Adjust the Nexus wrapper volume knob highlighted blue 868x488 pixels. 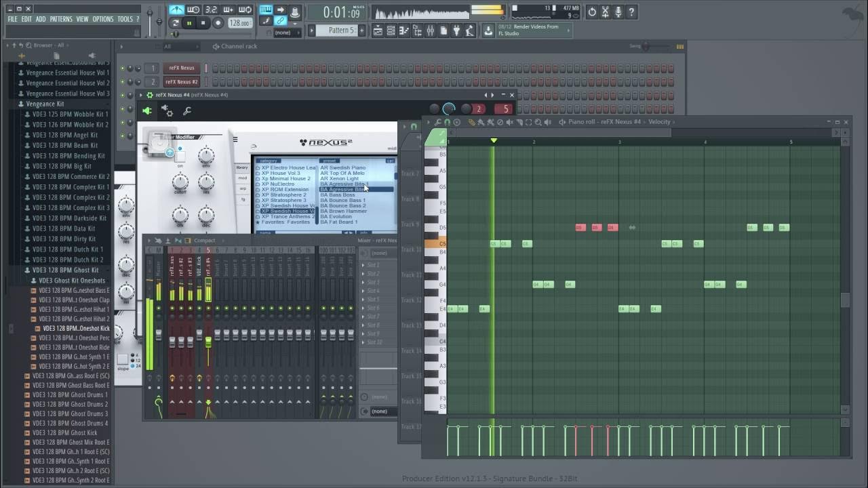449,109
